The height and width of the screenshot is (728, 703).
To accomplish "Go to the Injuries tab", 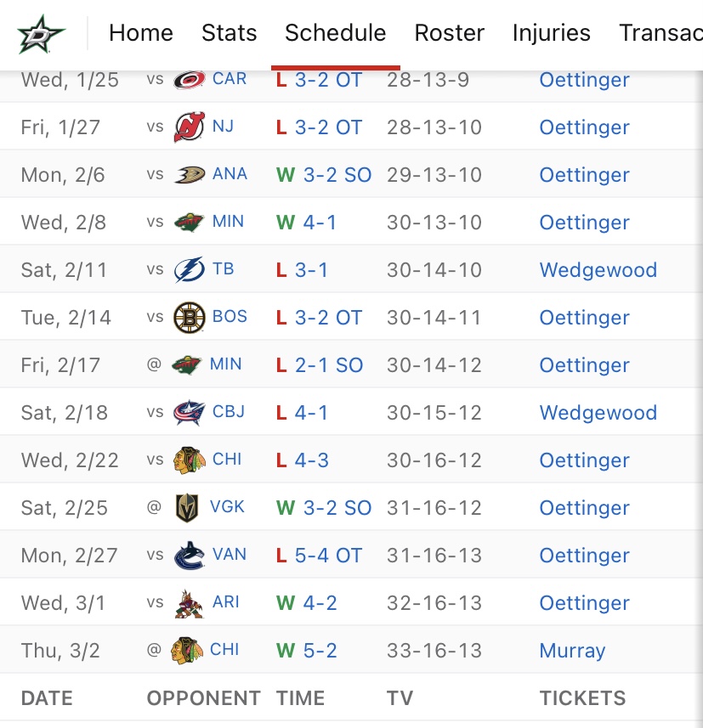I will coord(552,33).
